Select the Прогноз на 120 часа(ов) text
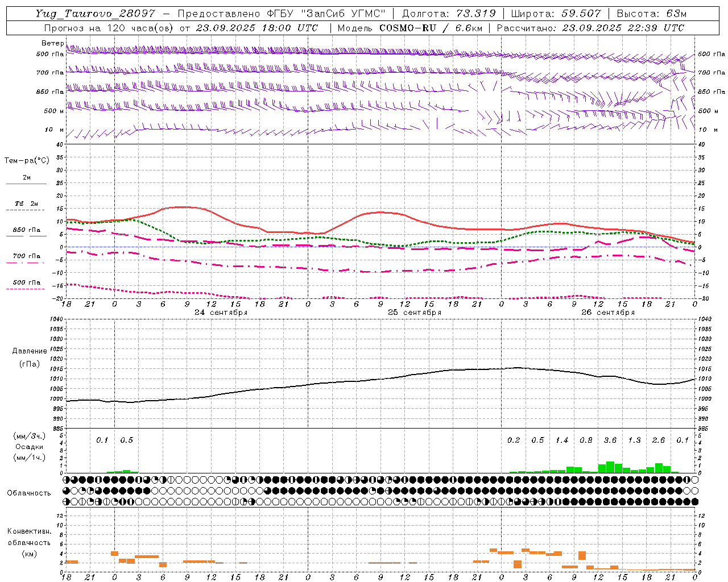 click(x=109, y=28)
